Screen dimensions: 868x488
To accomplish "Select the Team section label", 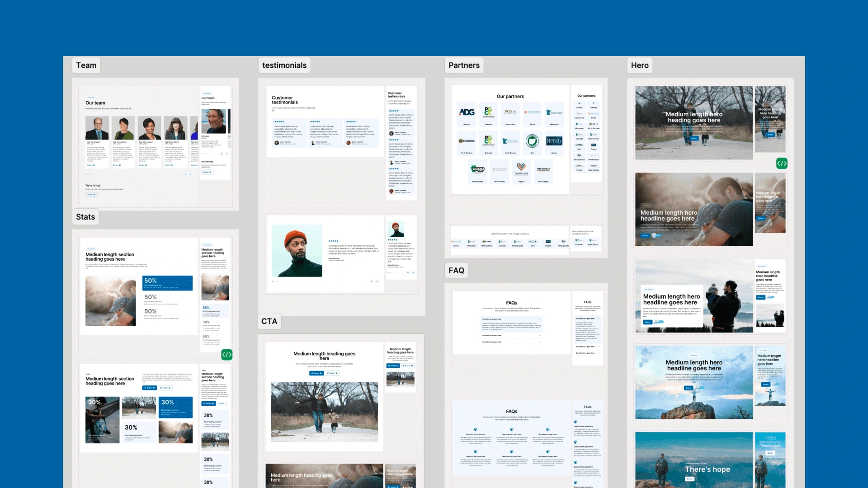I will pyautogui.click(x=86, y=65).
